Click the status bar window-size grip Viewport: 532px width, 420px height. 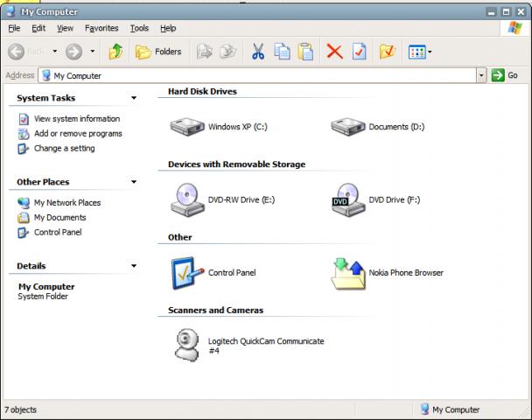click(x=524, y=412)
